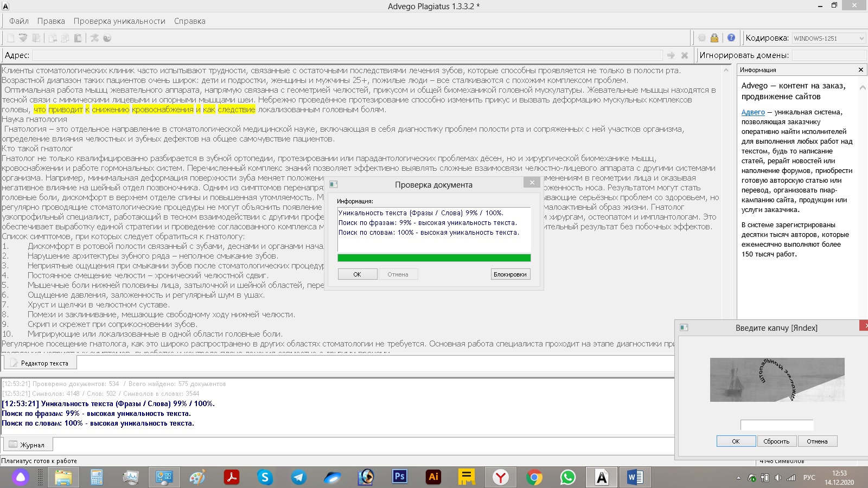Click the info panel scroll-up arrow
The height and width of the screenshot is (488, 868).
pyautogui.click(x=862, y=87)
